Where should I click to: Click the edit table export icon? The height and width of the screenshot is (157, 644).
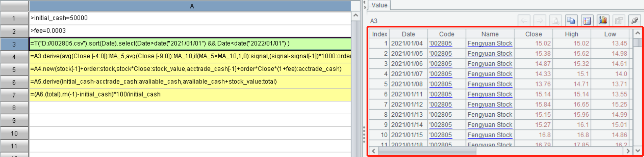618,21
